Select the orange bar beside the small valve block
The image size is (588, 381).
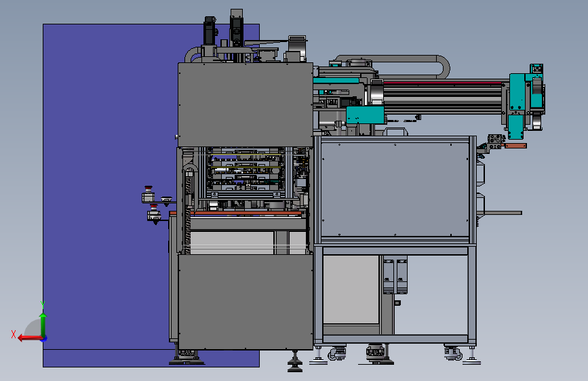pyautogui.click(x=515, y=146)
